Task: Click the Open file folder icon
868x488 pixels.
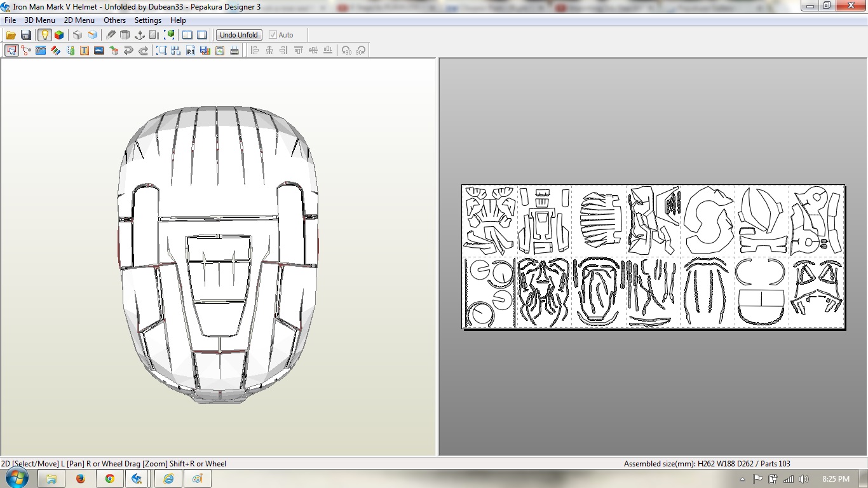Action: click(x=11, y=35)
